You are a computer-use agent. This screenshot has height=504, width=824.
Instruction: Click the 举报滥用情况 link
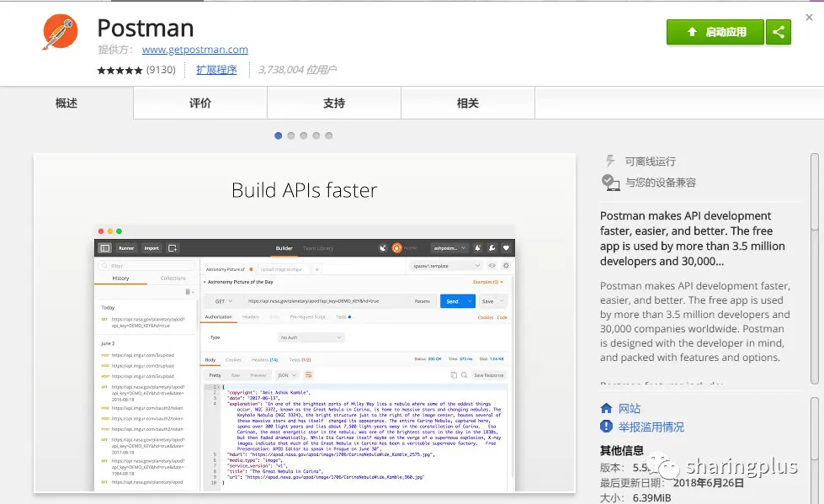pyautogui.click(x=651, y=427)
